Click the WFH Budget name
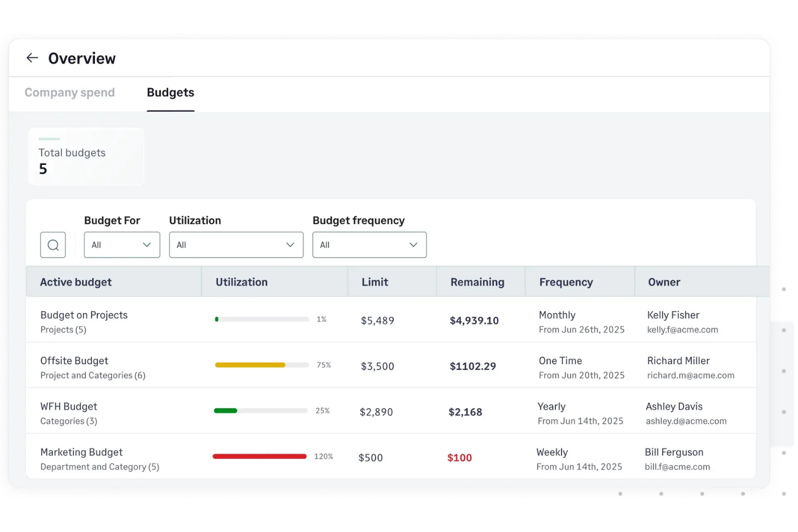The image size is (798, 532). click(68, 406)
